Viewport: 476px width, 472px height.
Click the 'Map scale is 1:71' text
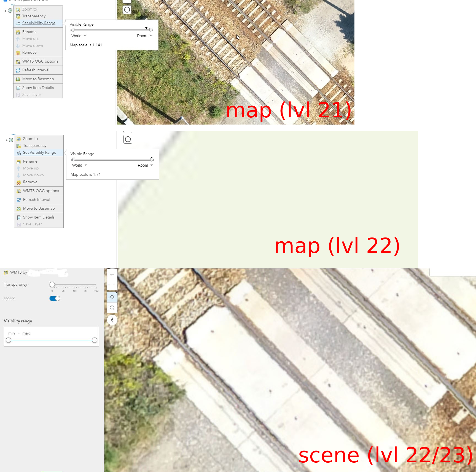[x=85, y=175]
